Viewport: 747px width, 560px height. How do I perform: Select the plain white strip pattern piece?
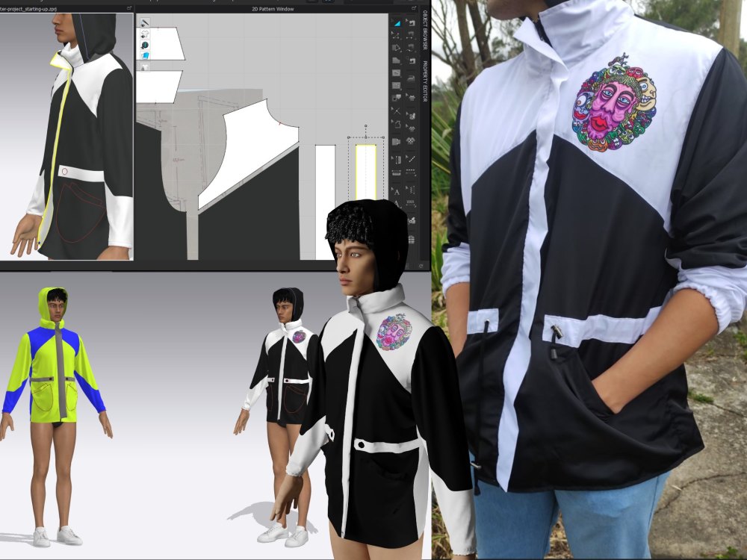click(x=325, y=202)
